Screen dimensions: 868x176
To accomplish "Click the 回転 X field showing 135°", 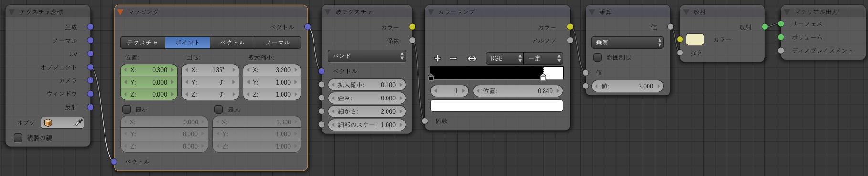I will (210, 70).
